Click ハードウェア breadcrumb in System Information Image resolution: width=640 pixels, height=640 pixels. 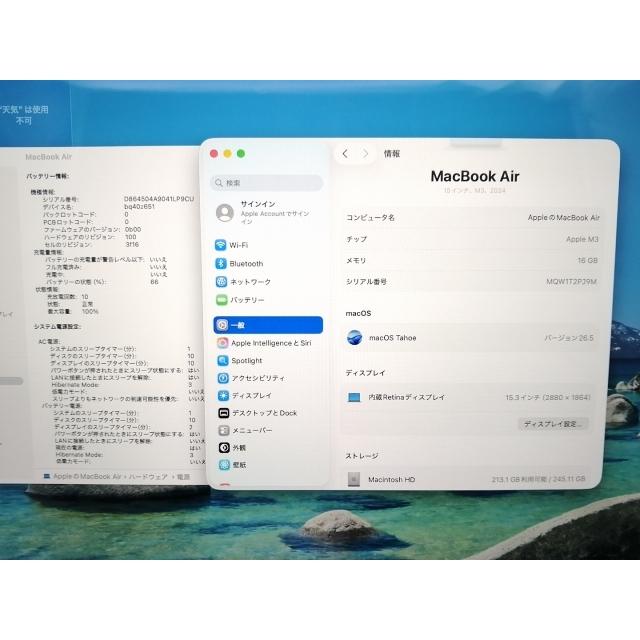[x=148, y=476]
